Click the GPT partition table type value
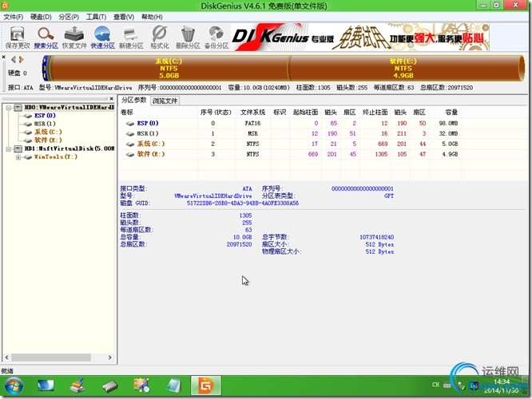Screen dimensions: 532x399 [x=389, y=196]
